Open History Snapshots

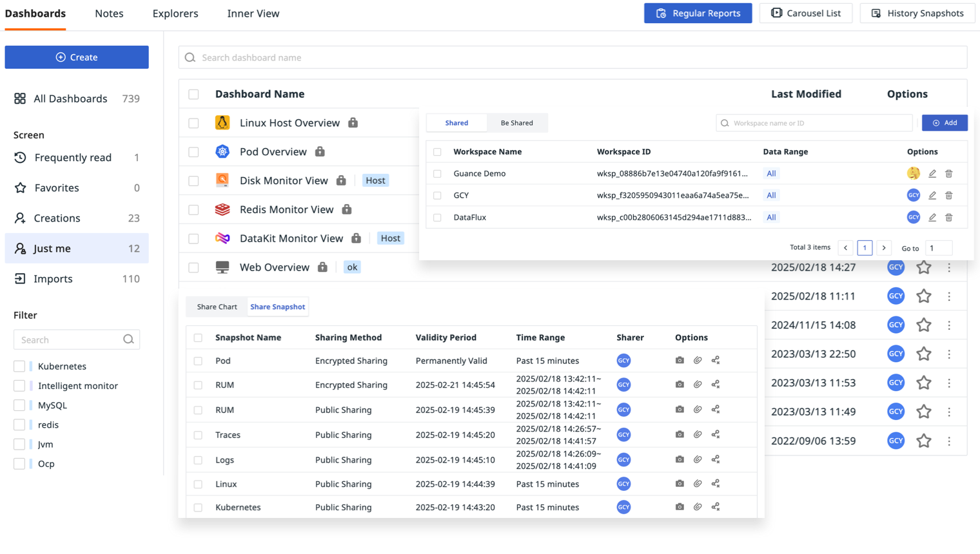click(x=917, y=13)
